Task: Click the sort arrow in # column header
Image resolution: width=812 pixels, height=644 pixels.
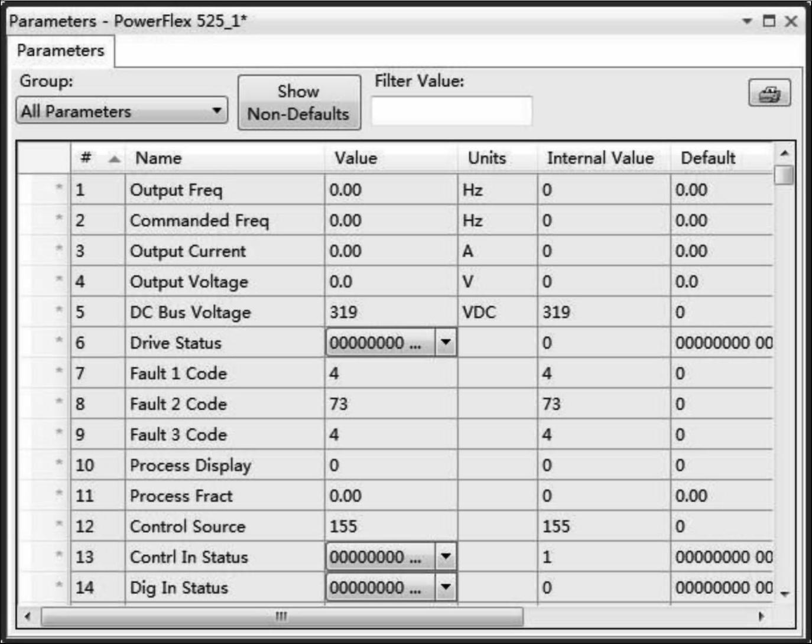Action: click(x=115, y=159)
